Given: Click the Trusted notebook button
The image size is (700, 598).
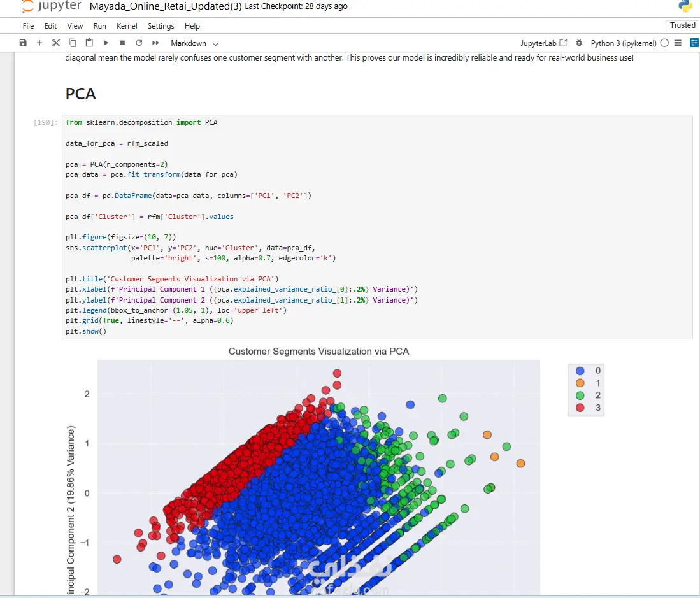Looking at the screenshot, I should [x=682, y=25].
